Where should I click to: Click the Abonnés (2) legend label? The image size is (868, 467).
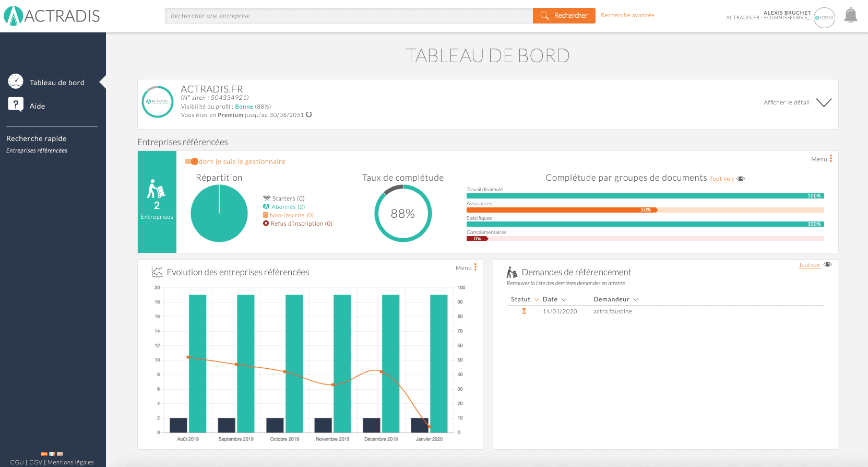tap(288, 207)
